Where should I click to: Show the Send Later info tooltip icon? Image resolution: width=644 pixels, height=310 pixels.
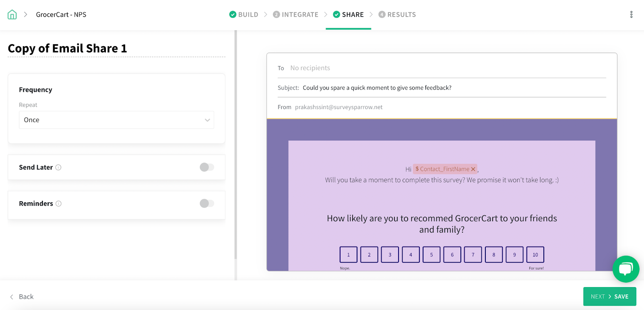point(58,167)
